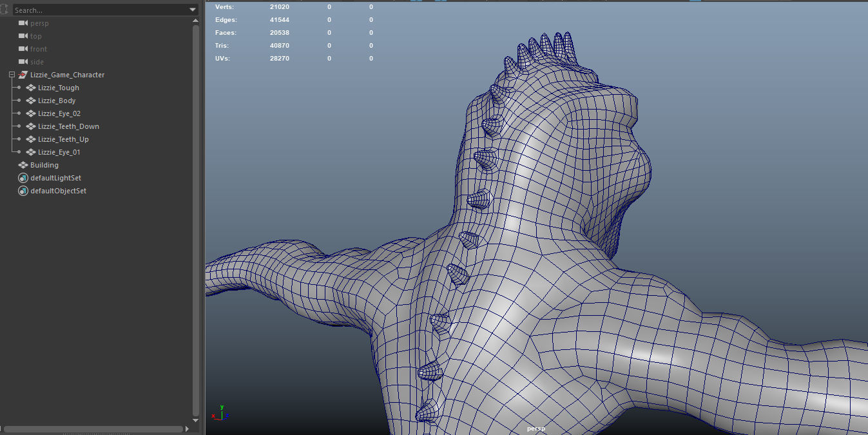Click the mesh icon beside Building

pos(23,165)
